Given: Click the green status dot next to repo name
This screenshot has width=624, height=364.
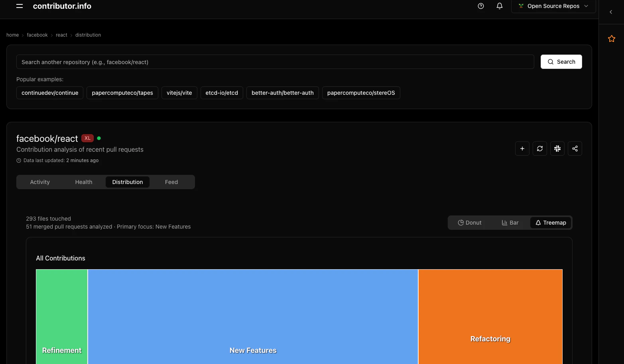Looking at the screenshot, I should (x=98, y=138).
